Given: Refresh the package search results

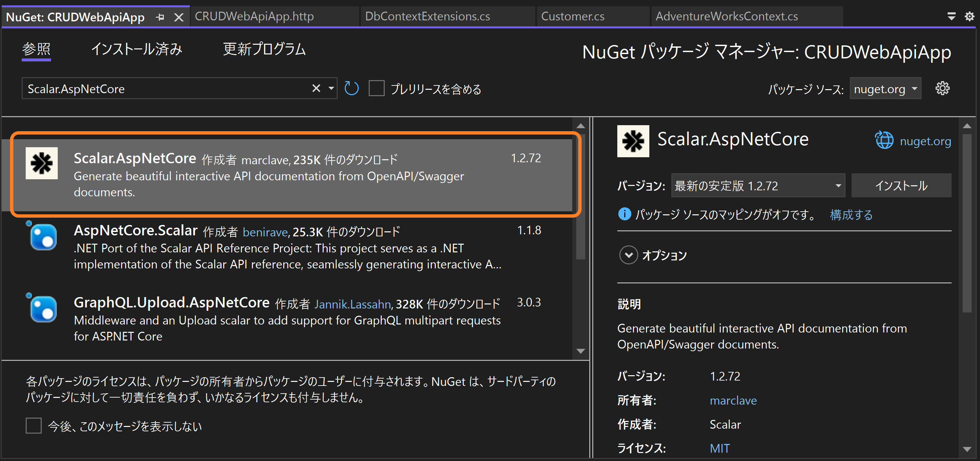Looking at the screenshot, I should coord(351,88).
